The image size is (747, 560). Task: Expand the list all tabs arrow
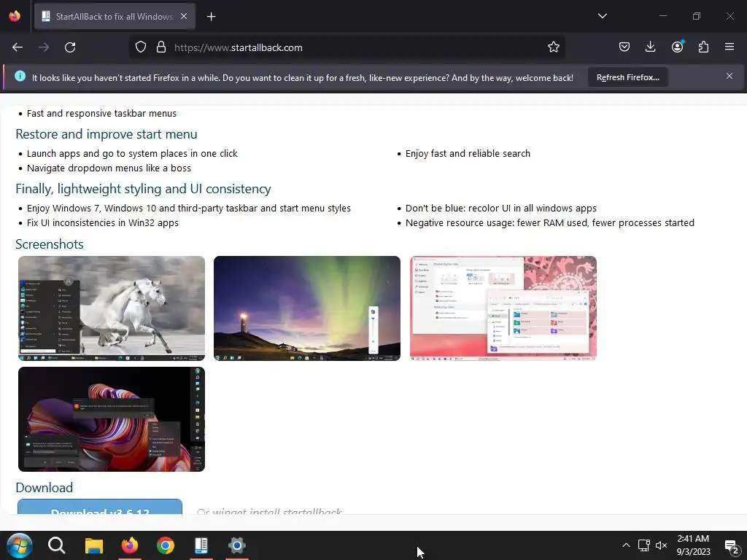(x=602, y=16)
